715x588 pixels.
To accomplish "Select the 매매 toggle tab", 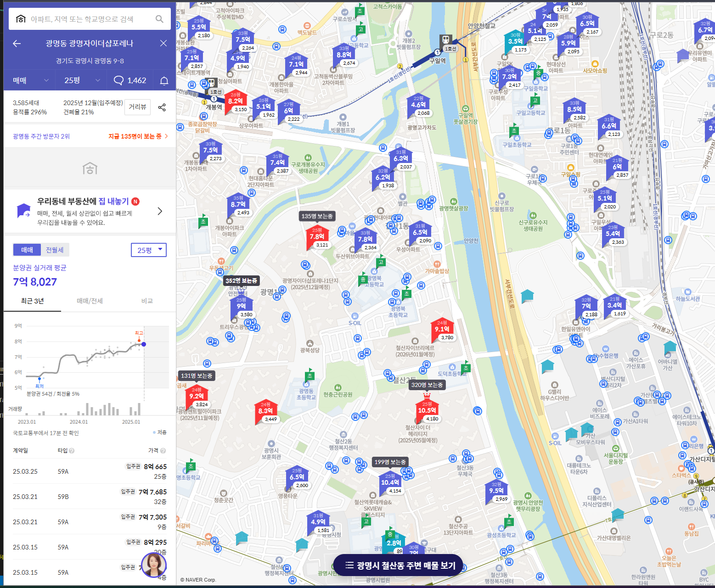I will point(27,250).
